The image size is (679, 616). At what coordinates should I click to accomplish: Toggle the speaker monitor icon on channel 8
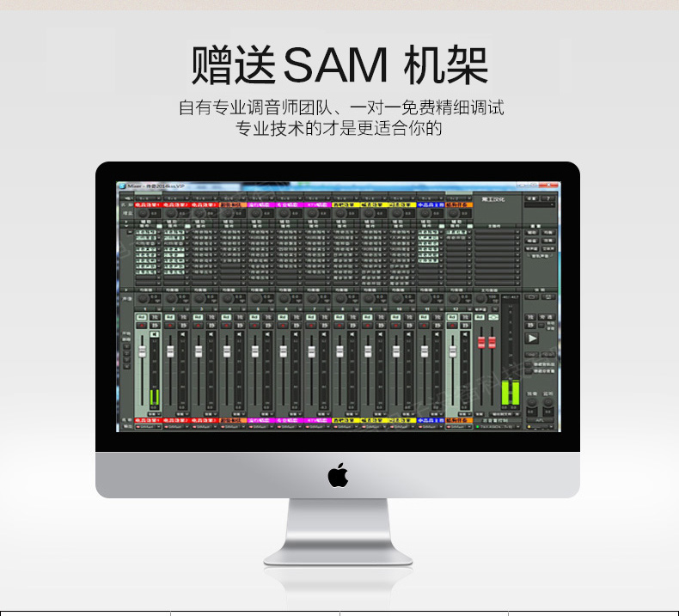click(352, 334)
